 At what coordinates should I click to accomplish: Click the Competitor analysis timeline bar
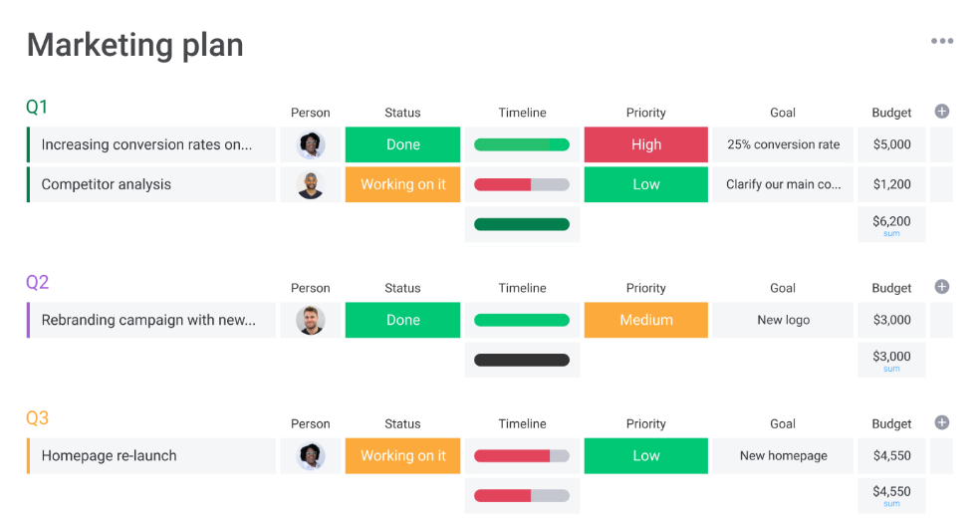tap(522, 184)
